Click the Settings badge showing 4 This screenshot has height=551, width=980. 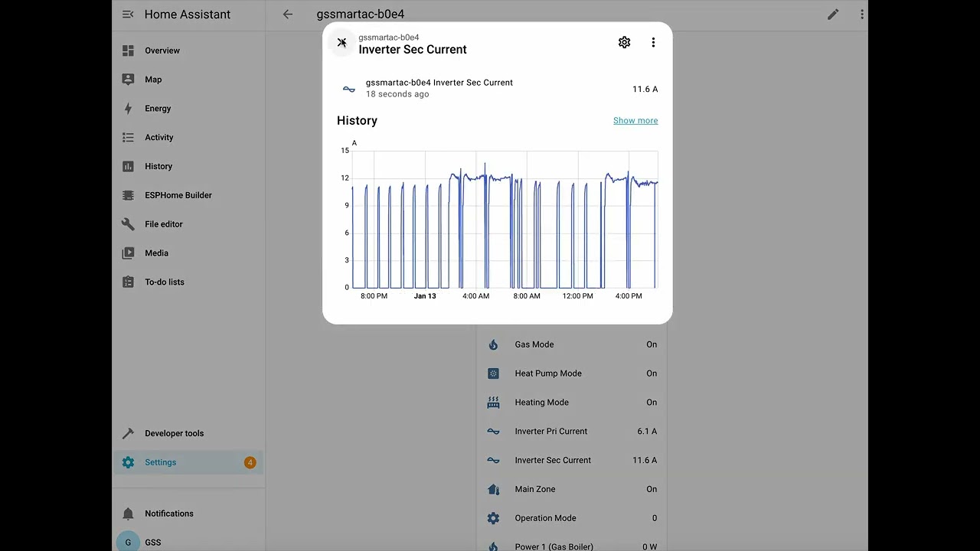[x=250, y=462]
